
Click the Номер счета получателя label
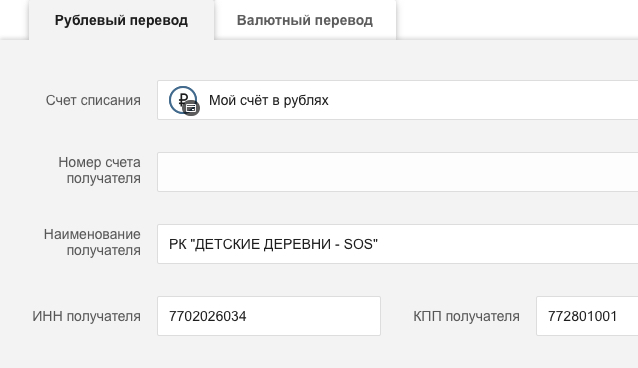point(100,170)
